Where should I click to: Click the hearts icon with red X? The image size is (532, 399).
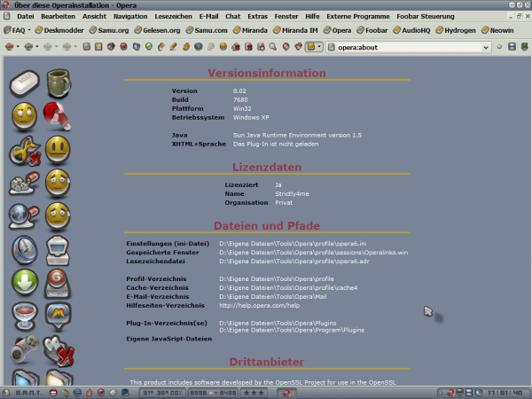[59, 351]
